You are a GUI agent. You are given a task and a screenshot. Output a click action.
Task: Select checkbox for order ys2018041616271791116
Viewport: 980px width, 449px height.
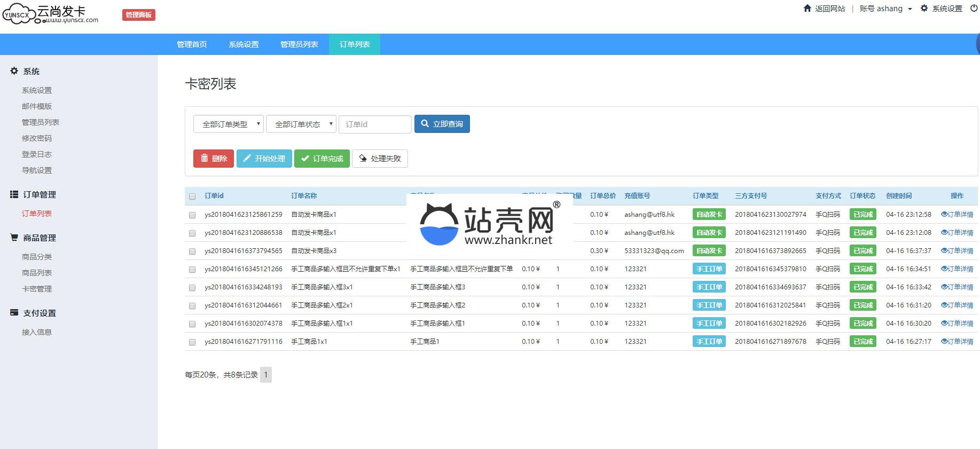pos(192,342)
